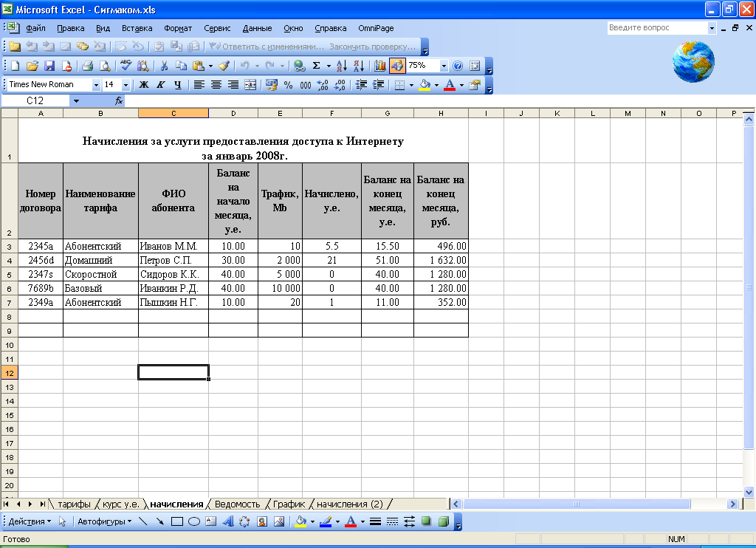Sort ascending with the A-Z icon

click(x=341, y=66)
